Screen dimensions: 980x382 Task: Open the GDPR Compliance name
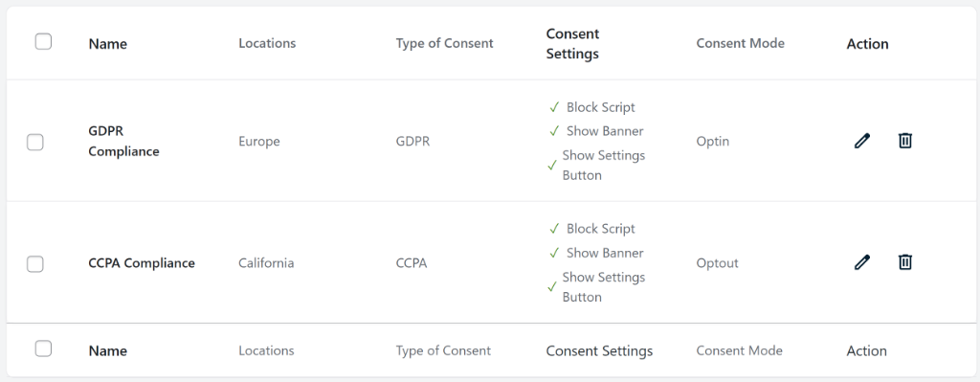pyautogui.click(x=123, y=142)
